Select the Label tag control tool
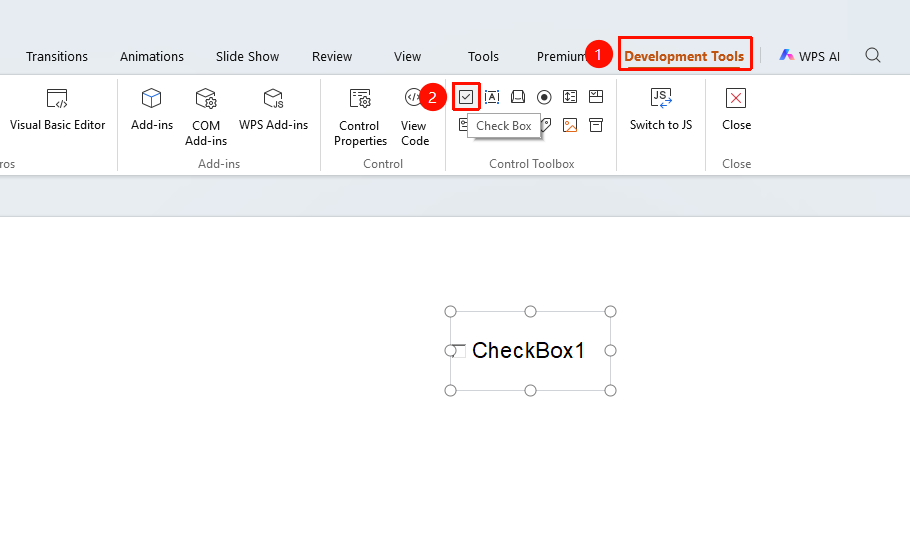The height and width of the screenshot is (533, 910). click(x=546, y=125)
